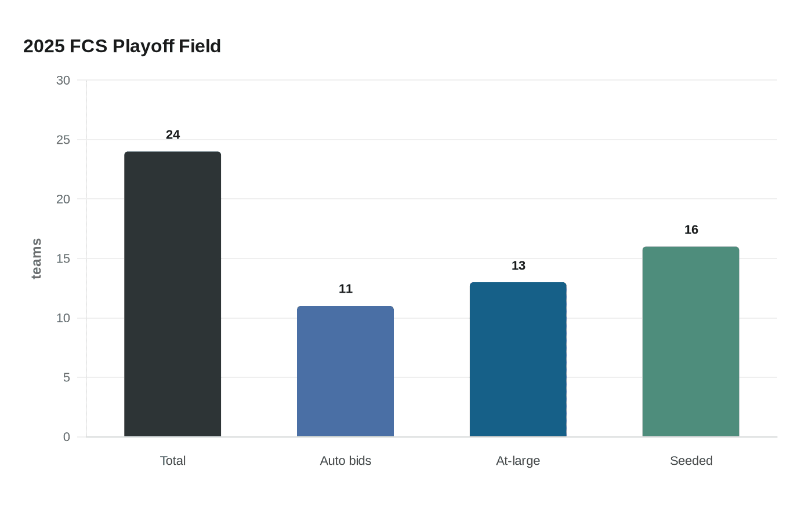The width and height of the screenshot is (812, 510).
Task: Select the At-large bar in the chart
Action: (x=518, y=359)
